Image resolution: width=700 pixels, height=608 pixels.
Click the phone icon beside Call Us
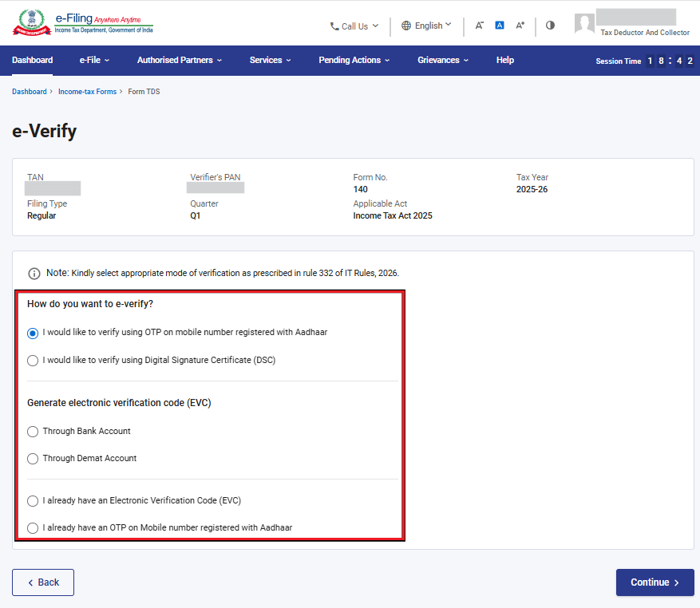[334, 26]
